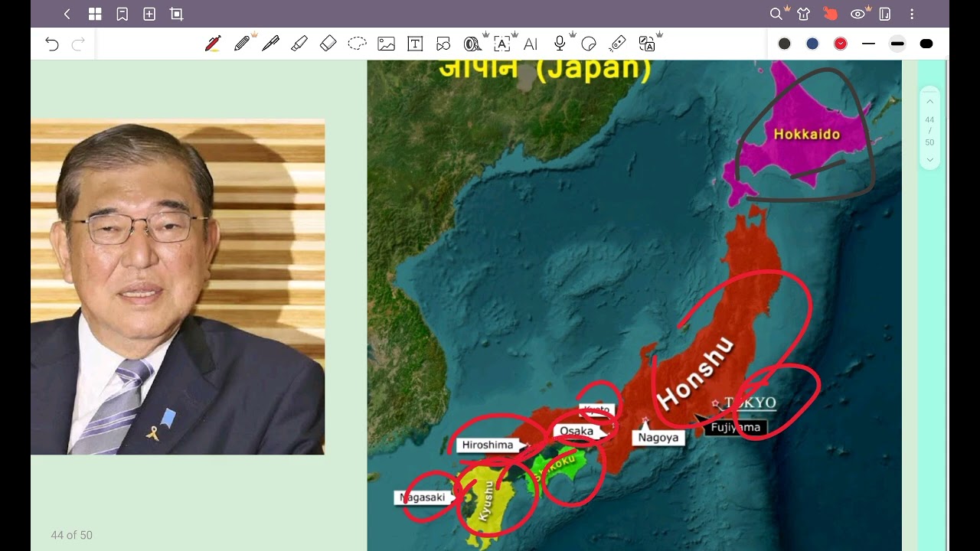Click the Fujiyama label
The height and width of the screenshot is (551, 980).
[735, 428]
